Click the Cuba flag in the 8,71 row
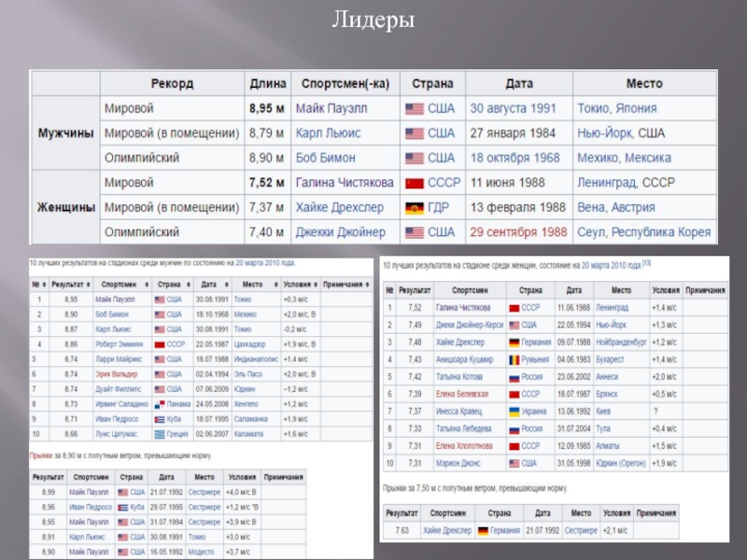The width and height of the screenshot is (747, 560). (x=160, y=419)
